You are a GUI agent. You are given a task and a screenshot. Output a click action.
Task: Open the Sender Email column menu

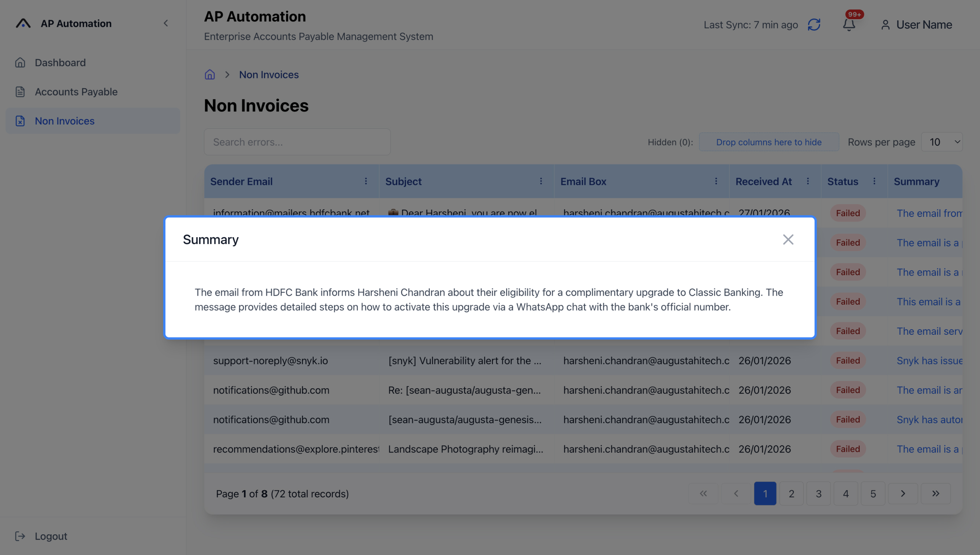coord(366,181)
